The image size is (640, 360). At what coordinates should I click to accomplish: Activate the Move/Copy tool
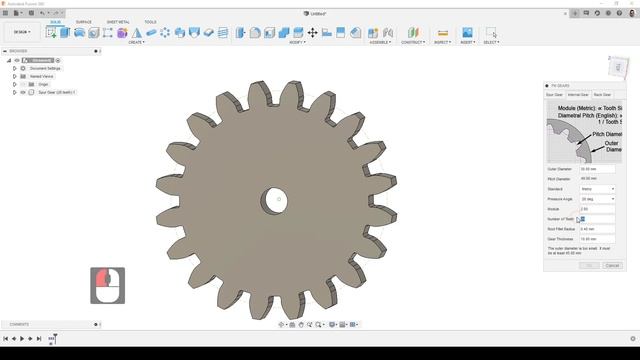[313, 33]
